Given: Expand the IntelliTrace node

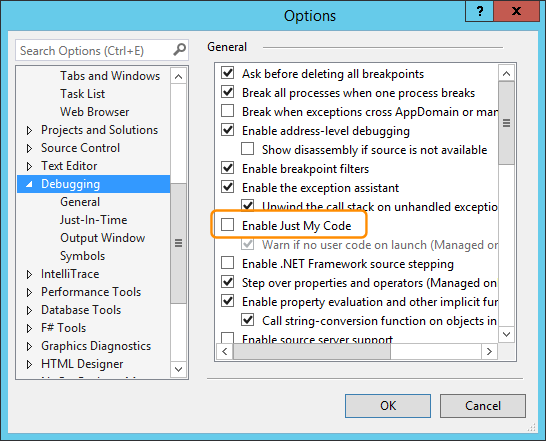Looking at the screenshot, I should tap(30, 274).
